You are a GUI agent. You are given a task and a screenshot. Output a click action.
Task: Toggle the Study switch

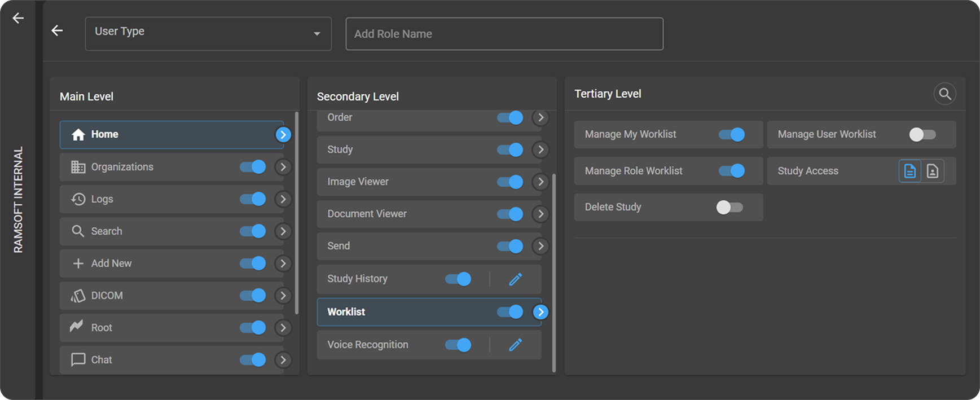(x=510, y=150)
